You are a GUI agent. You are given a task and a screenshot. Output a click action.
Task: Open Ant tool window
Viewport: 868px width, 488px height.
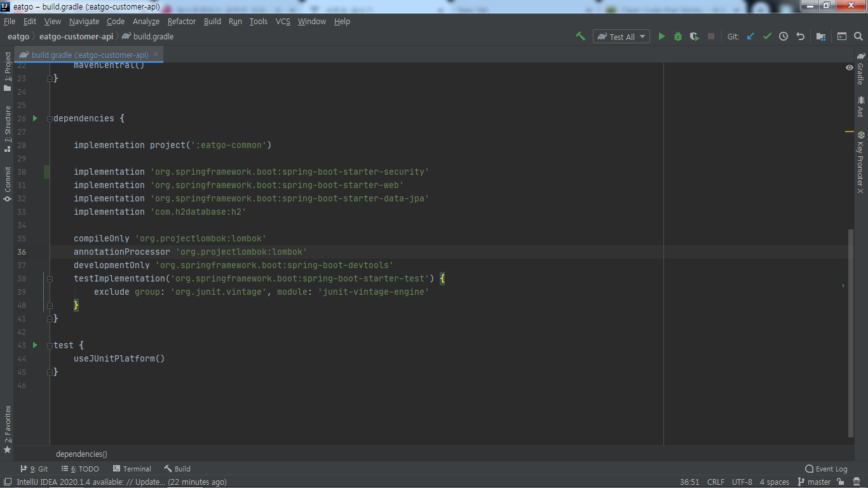pos(860,106)
